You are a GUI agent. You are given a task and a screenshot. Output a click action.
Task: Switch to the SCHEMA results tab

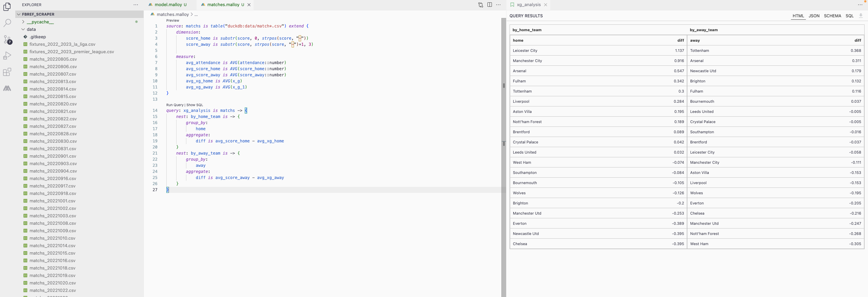coord(832,16)
